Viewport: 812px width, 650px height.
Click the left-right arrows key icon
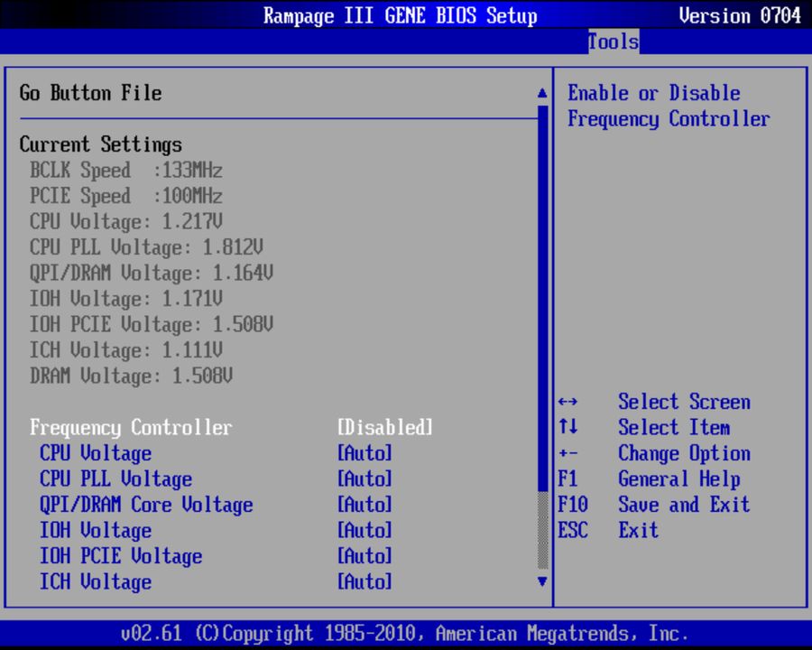[x=568, y=402]
